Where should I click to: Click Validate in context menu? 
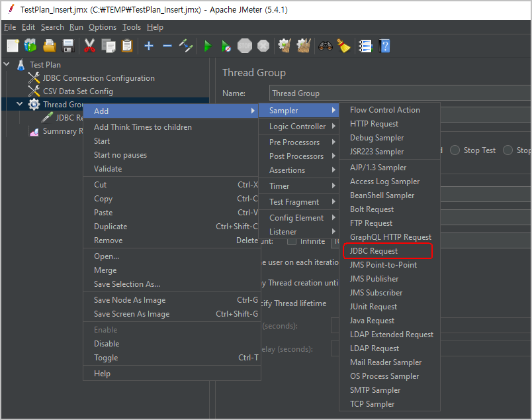(171, 169)
